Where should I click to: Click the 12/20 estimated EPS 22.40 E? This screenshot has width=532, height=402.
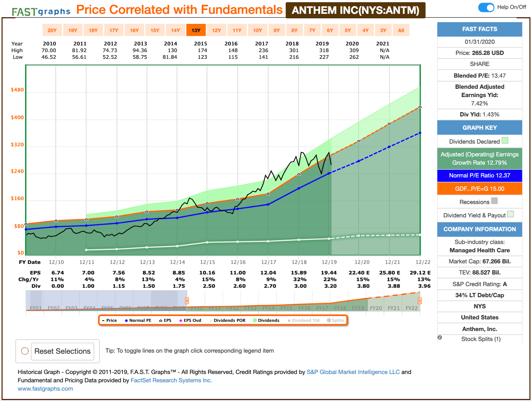(x=359, y=272)
